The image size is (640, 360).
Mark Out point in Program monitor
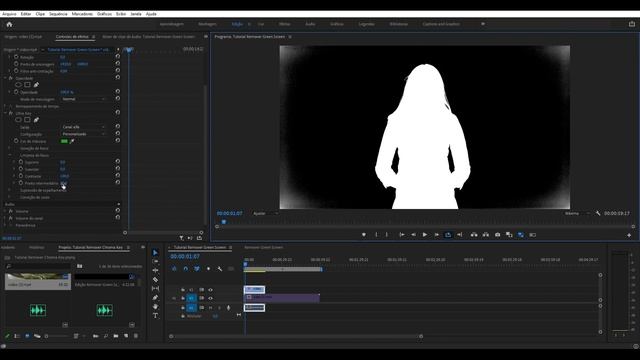point(387,235)
